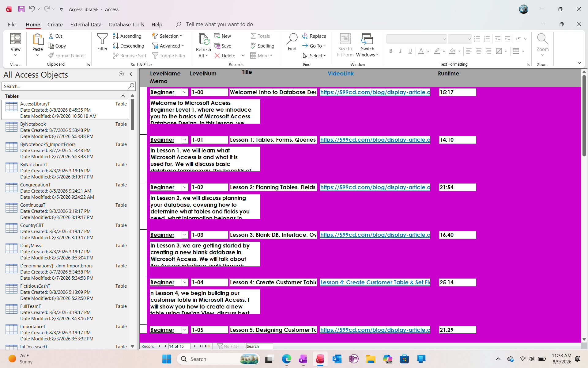
Task: Open the video link for lesson 1-05
Action: tap(375, 330)
